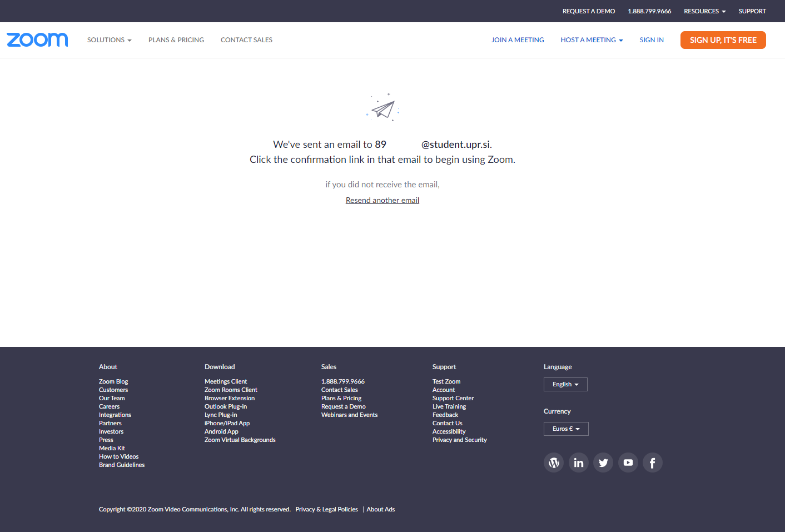This screenshot has height=532, width=785.
Task: Open Request a Demo in top bar
Action: [589, 11]
